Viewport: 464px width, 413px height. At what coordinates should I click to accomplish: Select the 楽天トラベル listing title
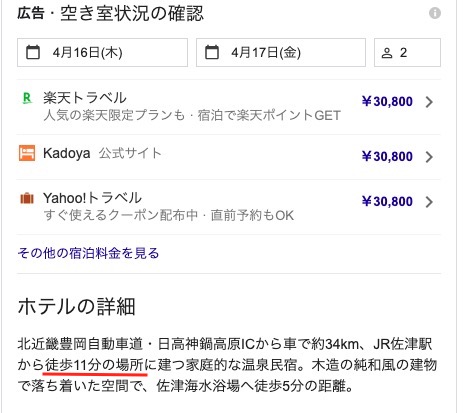(x=85, y=98)
